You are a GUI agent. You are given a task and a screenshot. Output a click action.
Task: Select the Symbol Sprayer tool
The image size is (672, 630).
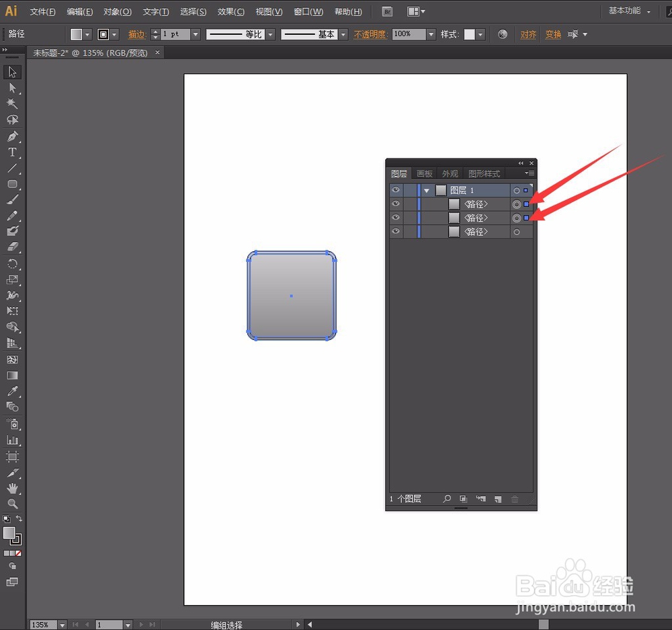12,424
